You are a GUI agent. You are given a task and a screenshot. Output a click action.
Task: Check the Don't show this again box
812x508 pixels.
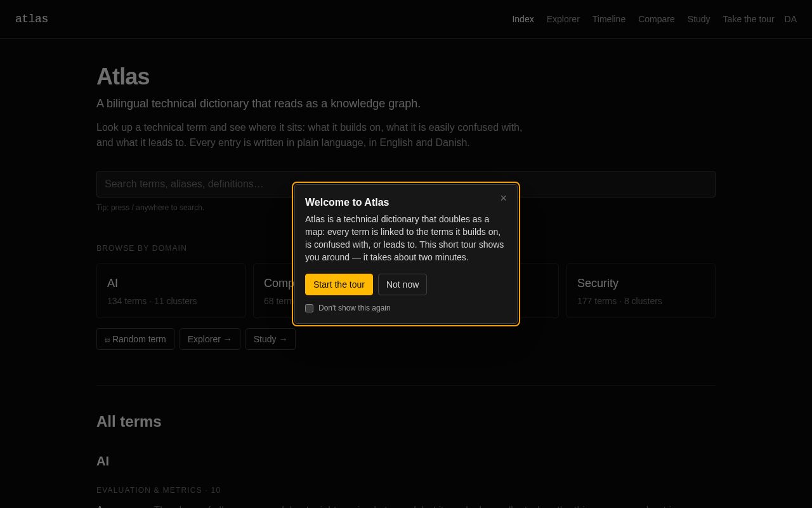coord(309,308)
